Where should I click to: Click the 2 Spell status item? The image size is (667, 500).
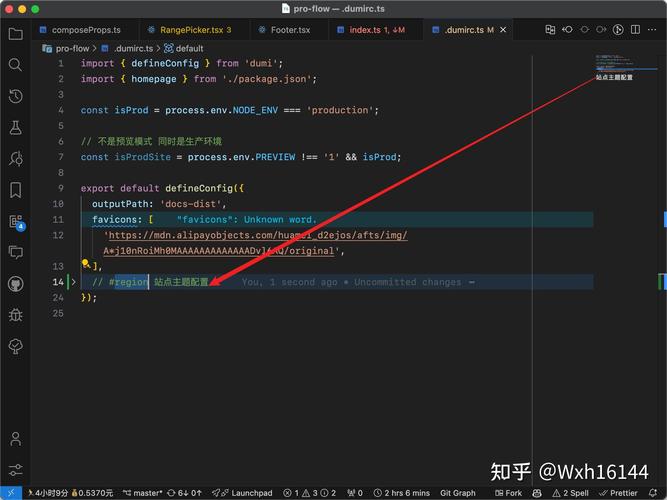coord(571,493)
